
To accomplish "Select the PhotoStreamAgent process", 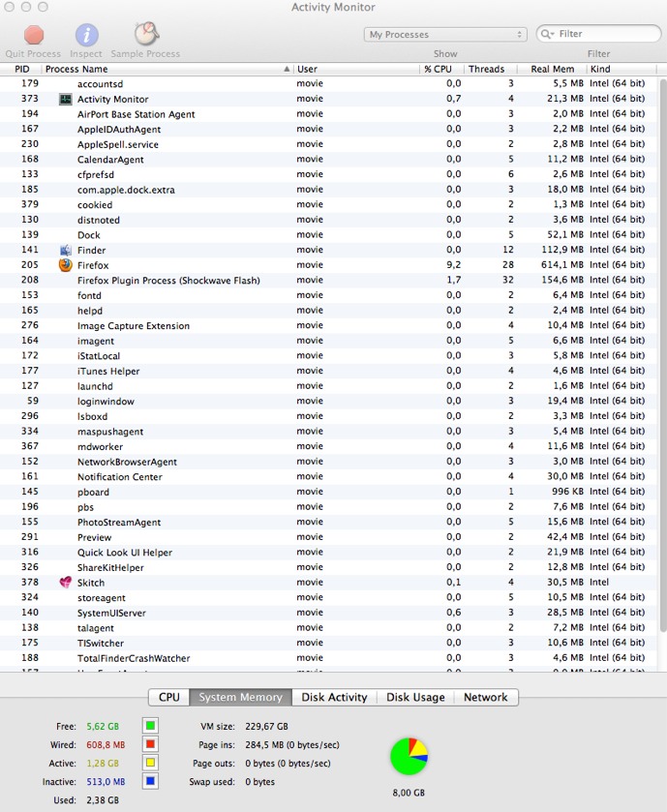I will click(x=329, y=522).
